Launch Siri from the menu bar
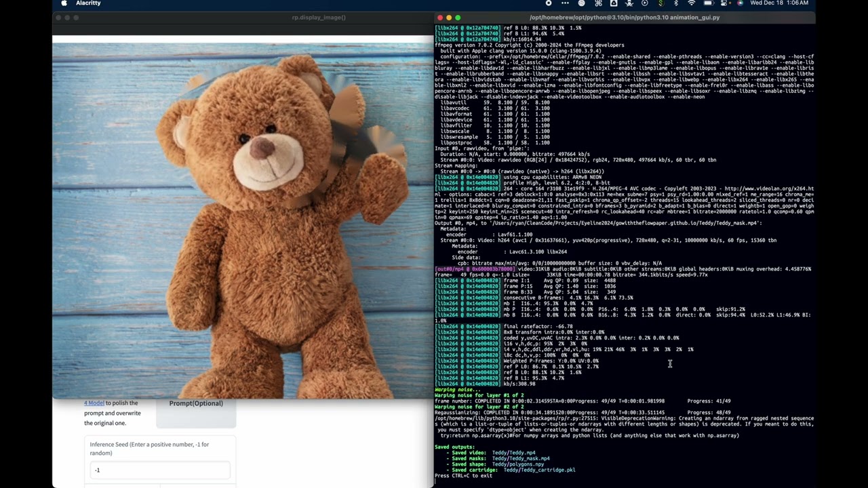The width and height of the screenshot is (868, 488). tap(740, 3)
